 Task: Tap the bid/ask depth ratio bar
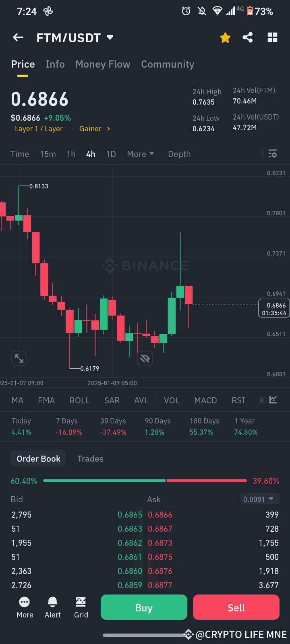point(145,480)
